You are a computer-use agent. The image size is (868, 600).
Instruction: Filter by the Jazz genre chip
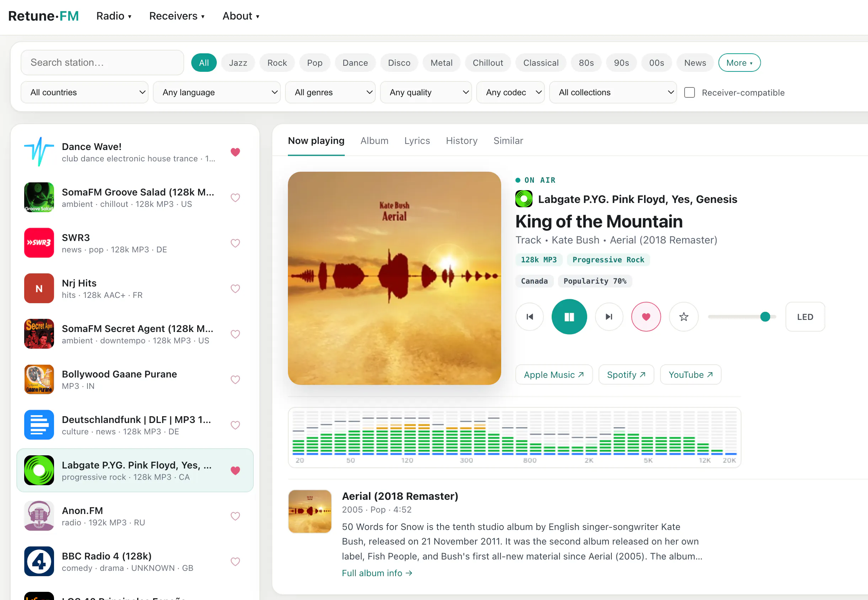pyautogui.click(x=238, y=63)
